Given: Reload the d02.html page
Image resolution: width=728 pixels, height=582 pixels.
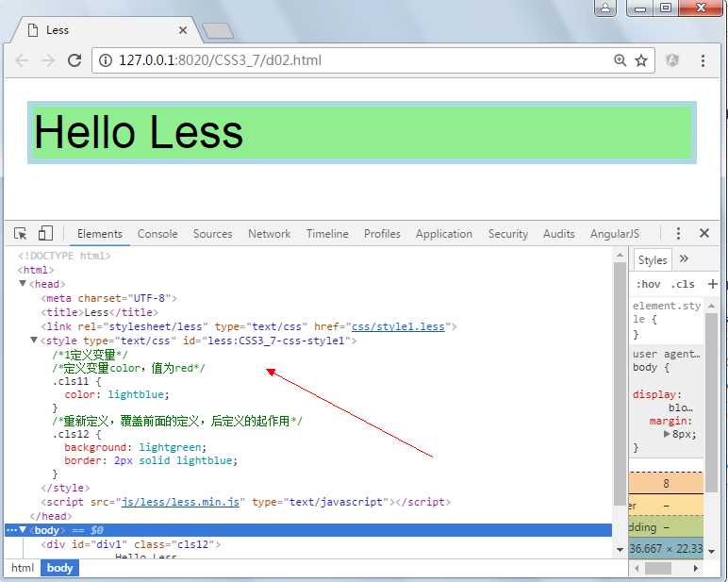Looking at the screenshot, I should pos(74,60).
